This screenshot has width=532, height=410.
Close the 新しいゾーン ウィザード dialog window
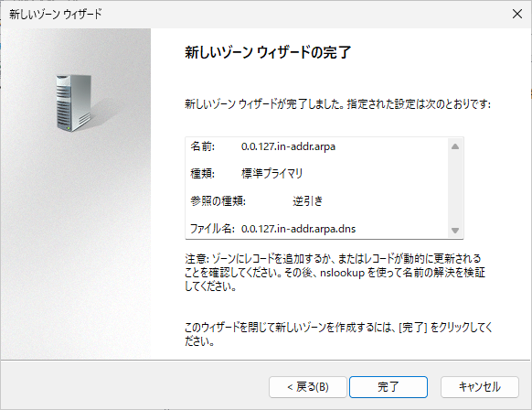point(517,14)
